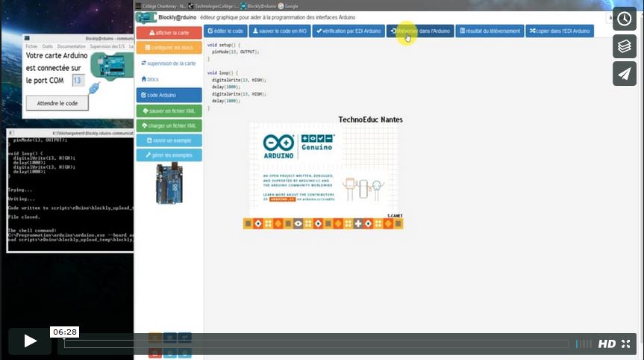Click the 'void setup()' code line
Viewport: 644px width, 360px height.
pos(224,45)
